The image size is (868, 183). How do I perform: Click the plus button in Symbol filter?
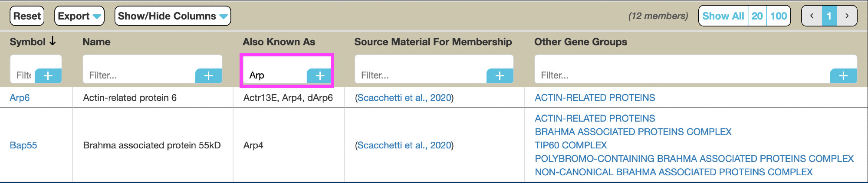click(x=48, y=76)
